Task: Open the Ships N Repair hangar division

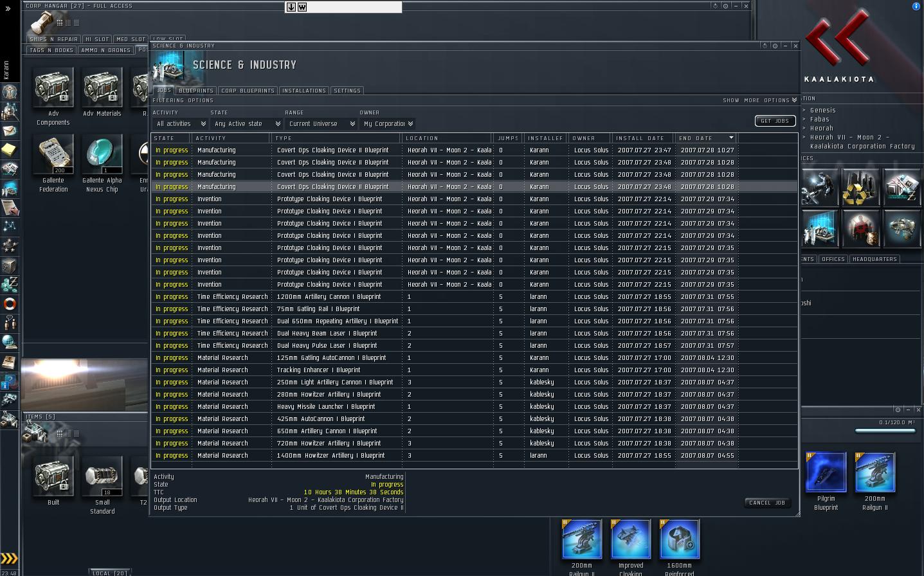Action: point(53,39)
